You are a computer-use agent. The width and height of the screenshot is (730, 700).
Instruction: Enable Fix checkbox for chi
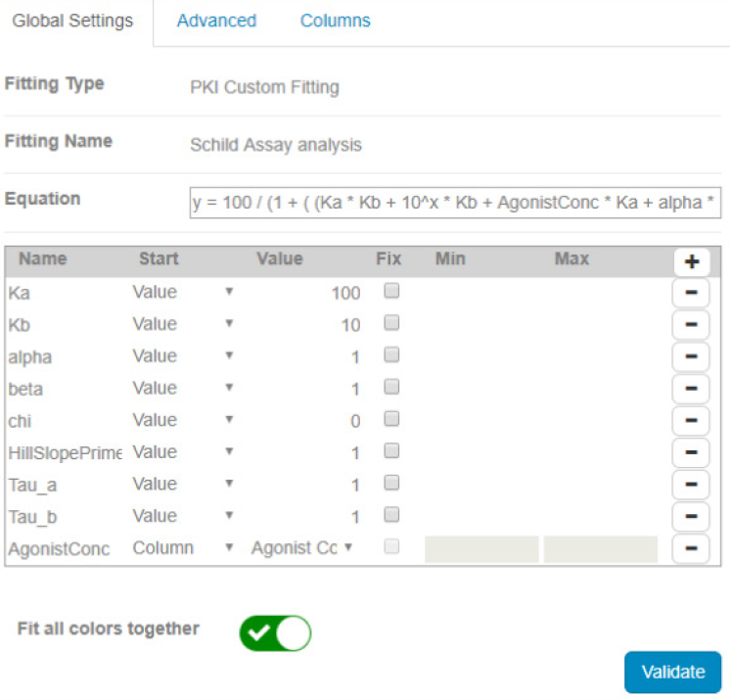tap(391, 420)
